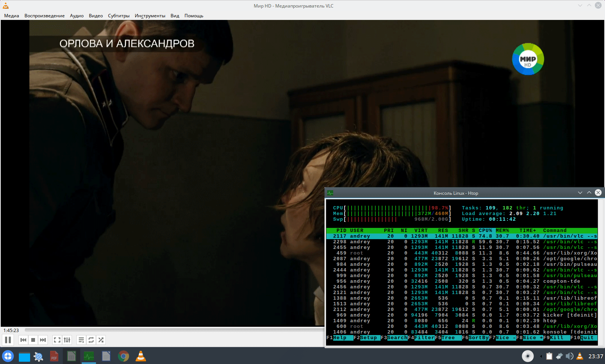
Task: Select htop compton-tde process row
Action: pos(462,281)
